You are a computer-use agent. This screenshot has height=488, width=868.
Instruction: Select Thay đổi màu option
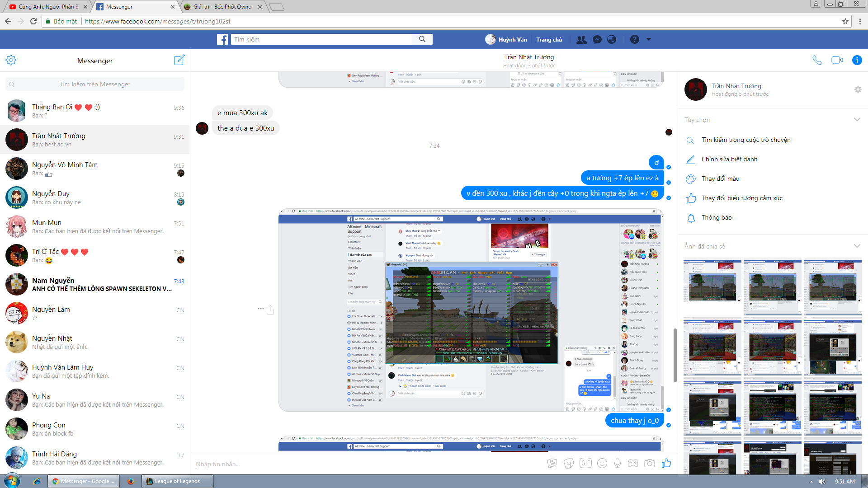720,179
